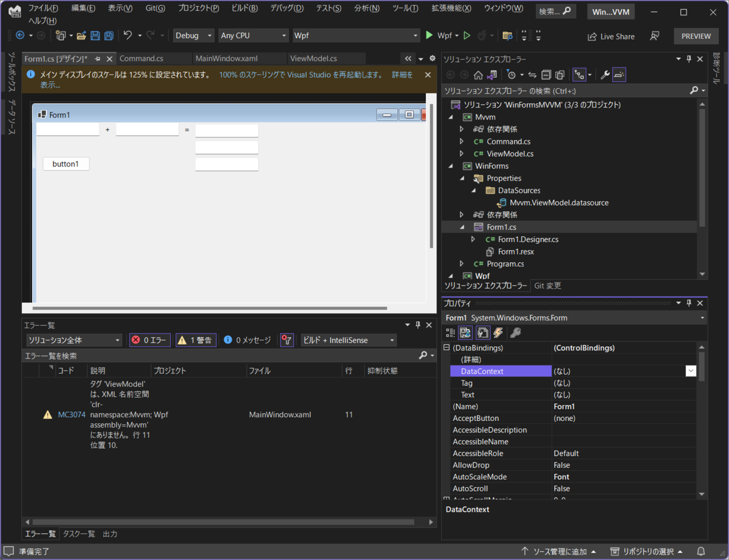Click pending changes filter clock icon
This screenshot has height=560, width=729.
pyautogui.click(x=512, y=75)
